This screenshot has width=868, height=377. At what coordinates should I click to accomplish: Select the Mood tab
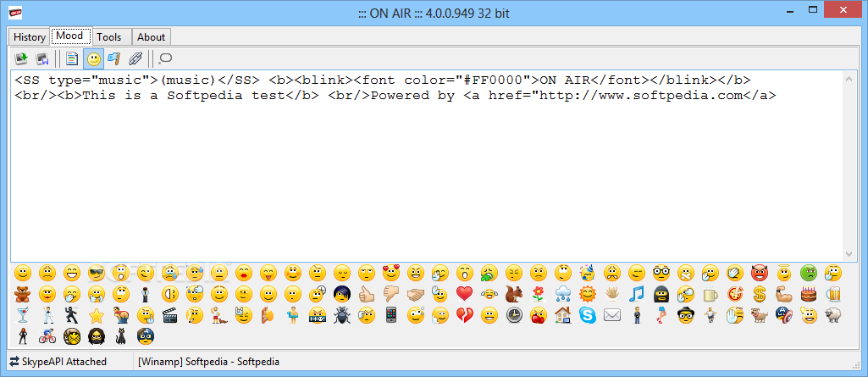70,36
